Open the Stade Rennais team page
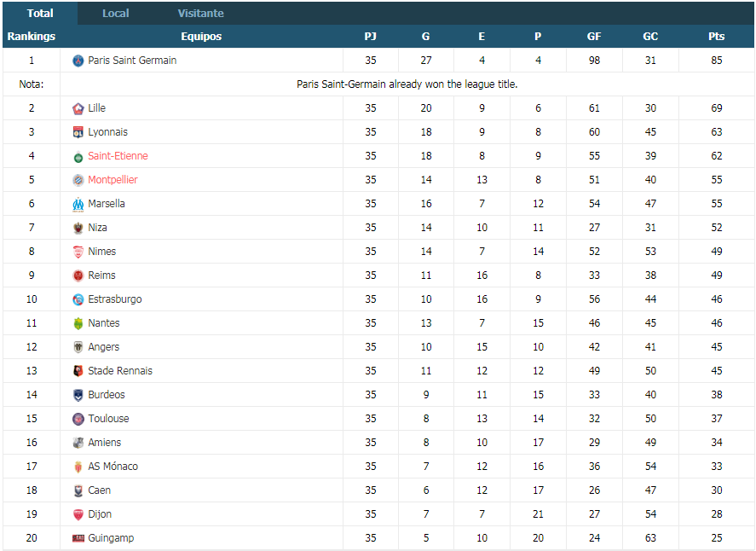 coord(120,371)
